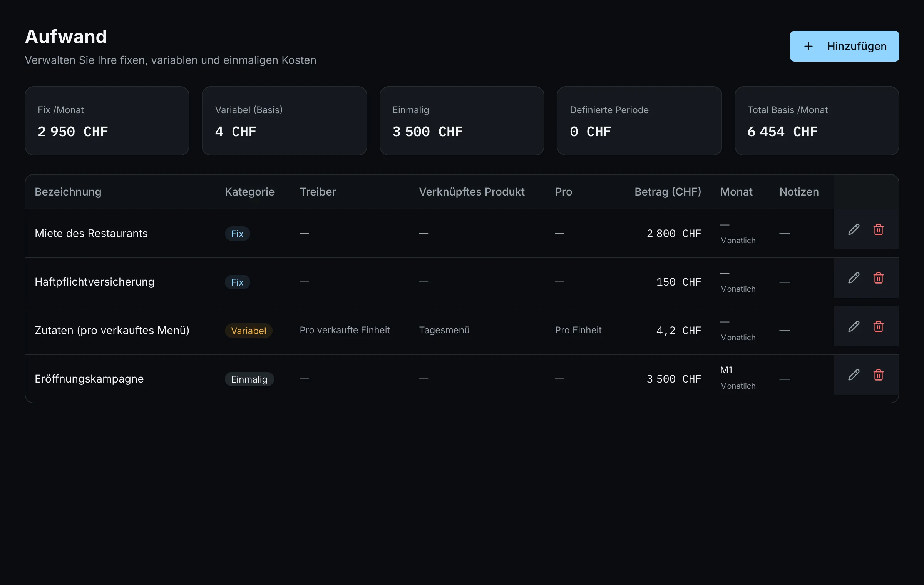Click the Fix badge on Miete row
This screenshot has height=585, width=924.
[237, 234]
